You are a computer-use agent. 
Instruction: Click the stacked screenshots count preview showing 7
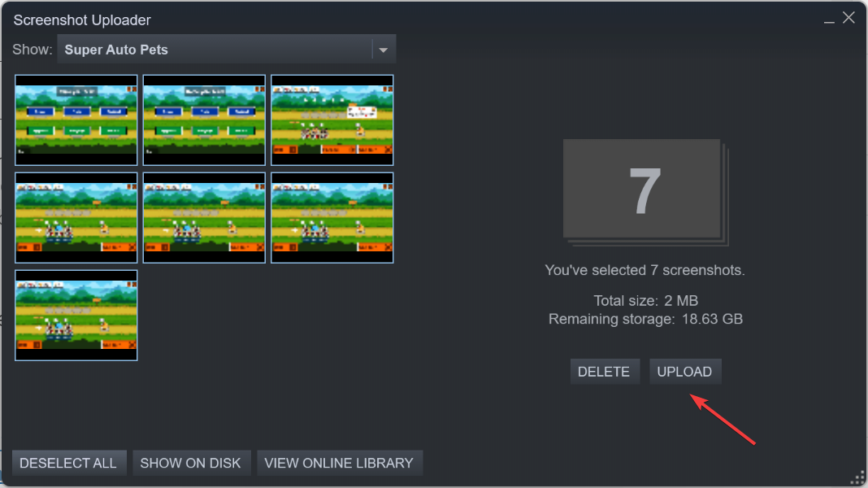point(646,192)
